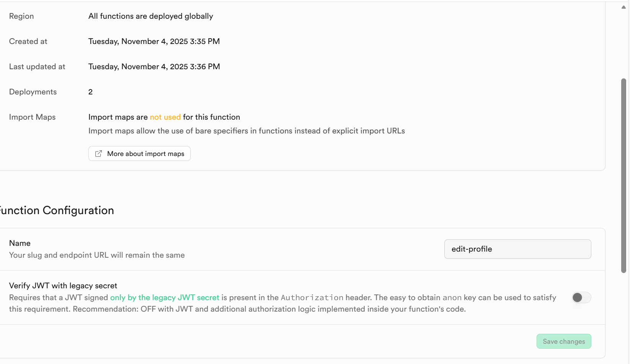Click the edit-profile name input field
Viewport: 630px width, 364px height.
point(517,249)
